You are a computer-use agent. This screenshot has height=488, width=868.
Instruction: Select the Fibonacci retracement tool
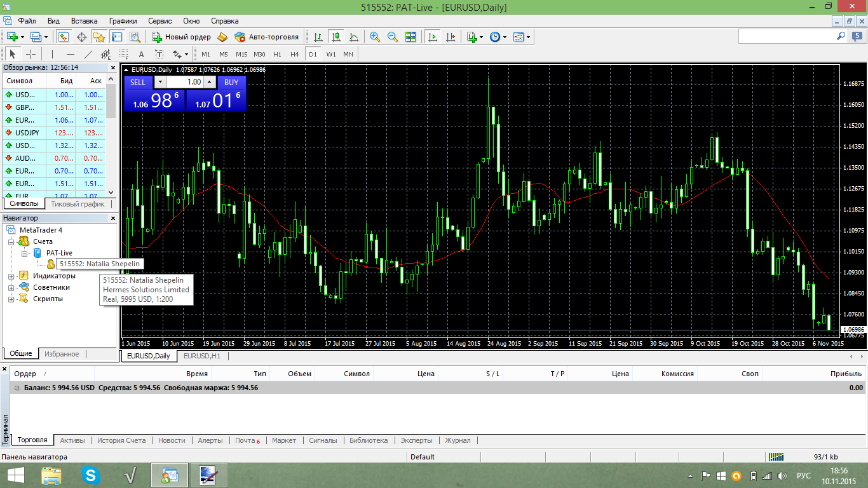point(124,54)
